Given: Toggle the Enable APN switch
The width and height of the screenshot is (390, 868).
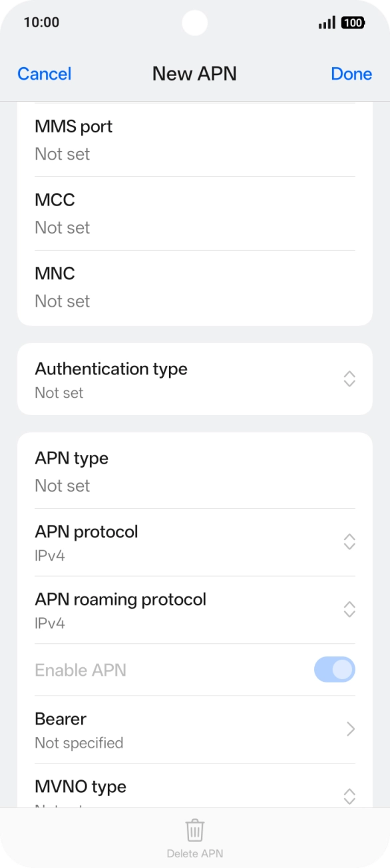Looking at the screenshot, I should pos(335,670).
